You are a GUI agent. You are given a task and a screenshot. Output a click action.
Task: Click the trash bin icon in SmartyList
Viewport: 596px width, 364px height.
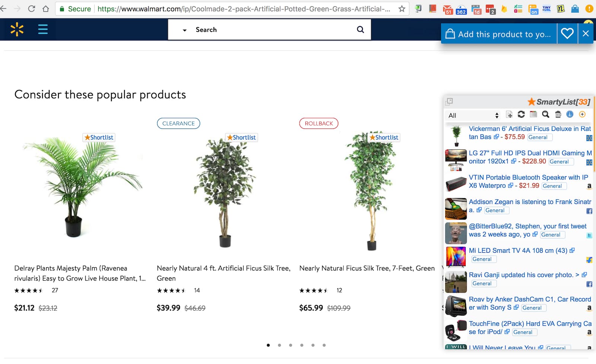pos(558,115)
